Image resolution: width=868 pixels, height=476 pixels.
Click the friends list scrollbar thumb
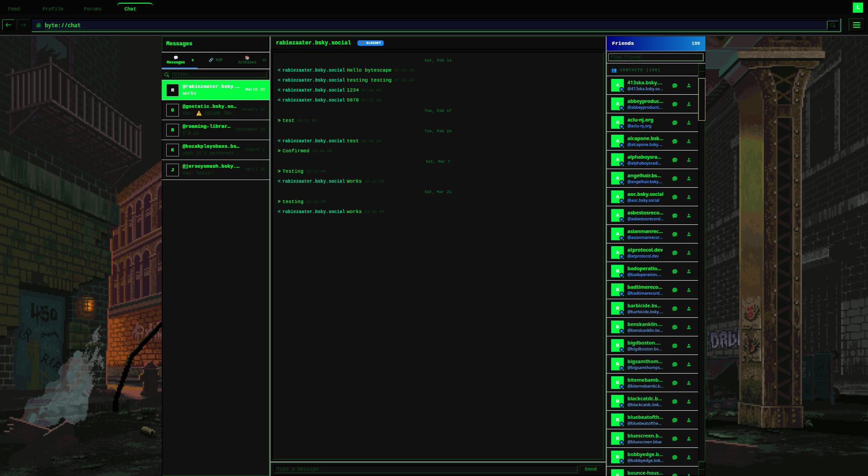tap(701, 99)
